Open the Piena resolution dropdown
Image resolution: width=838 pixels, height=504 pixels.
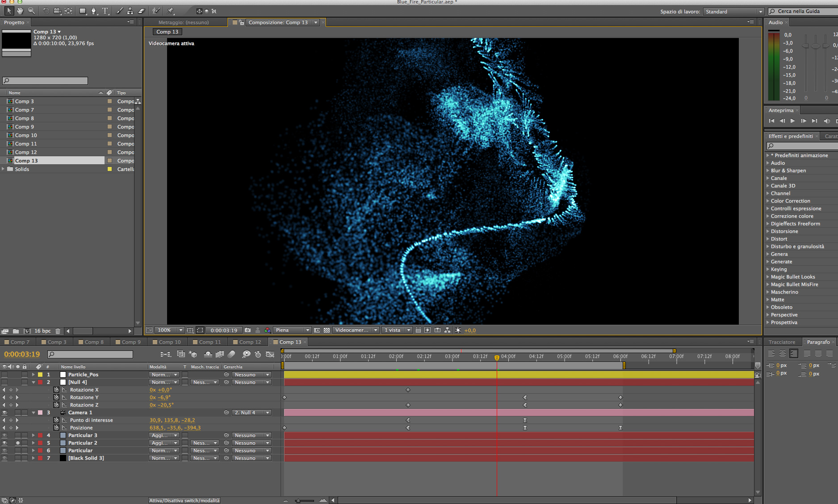click(292, 330)
